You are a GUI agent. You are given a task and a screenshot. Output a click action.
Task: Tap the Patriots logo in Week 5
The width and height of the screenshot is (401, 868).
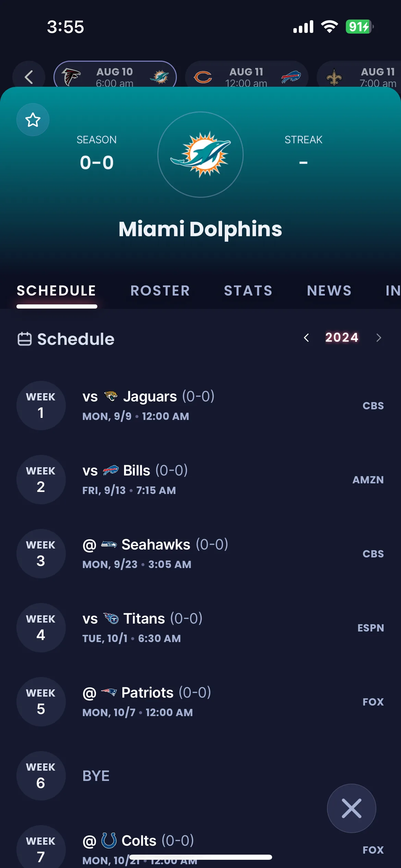pos(109,692)
